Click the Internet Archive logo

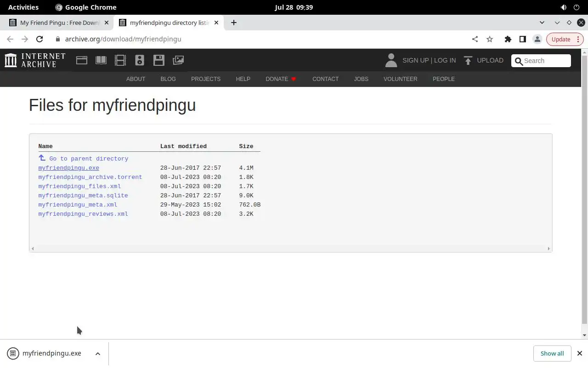click(35, 60)
